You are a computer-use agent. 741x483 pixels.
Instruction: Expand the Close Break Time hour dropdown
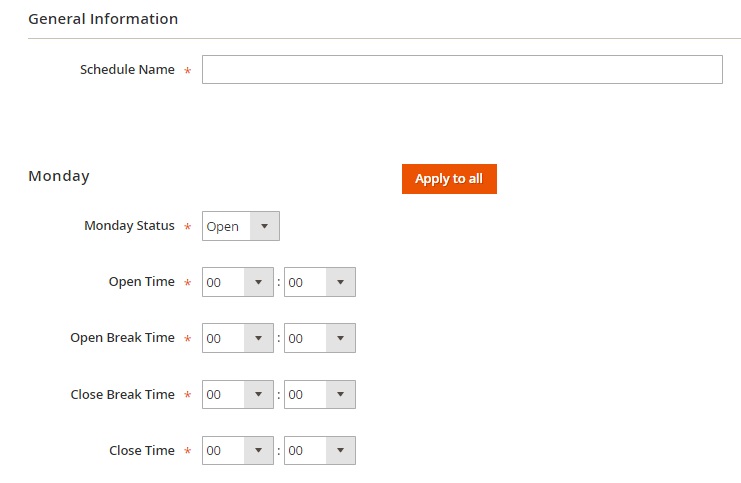coord(238,394)
